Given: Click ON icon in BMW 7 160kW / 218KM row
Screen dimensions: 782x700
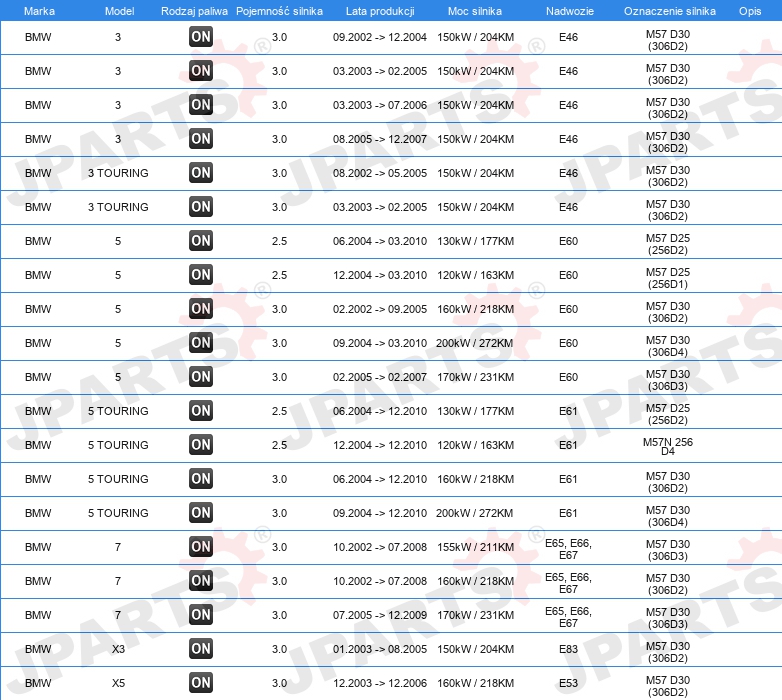Looking at the screenshot, I should point(201,581).
